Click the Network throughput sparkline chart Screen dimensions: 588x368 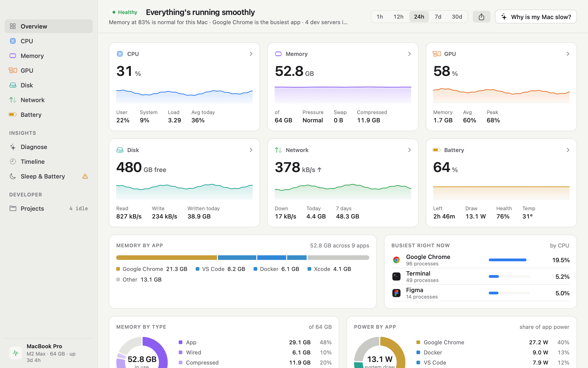(343, 192)
